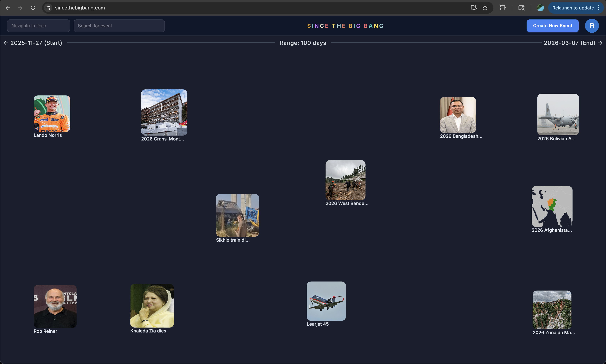Go later via 2026-03-07 End arrow

coord(600,43)
